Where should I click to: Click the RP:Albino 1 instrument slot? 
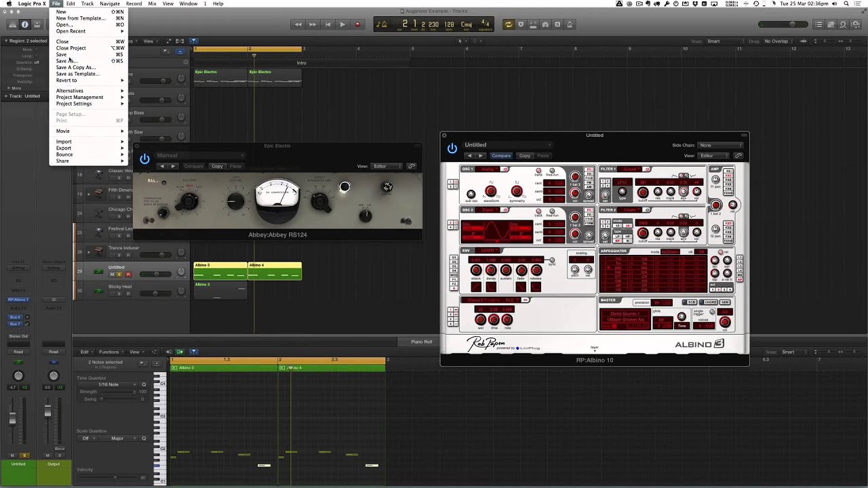point(18,300)
